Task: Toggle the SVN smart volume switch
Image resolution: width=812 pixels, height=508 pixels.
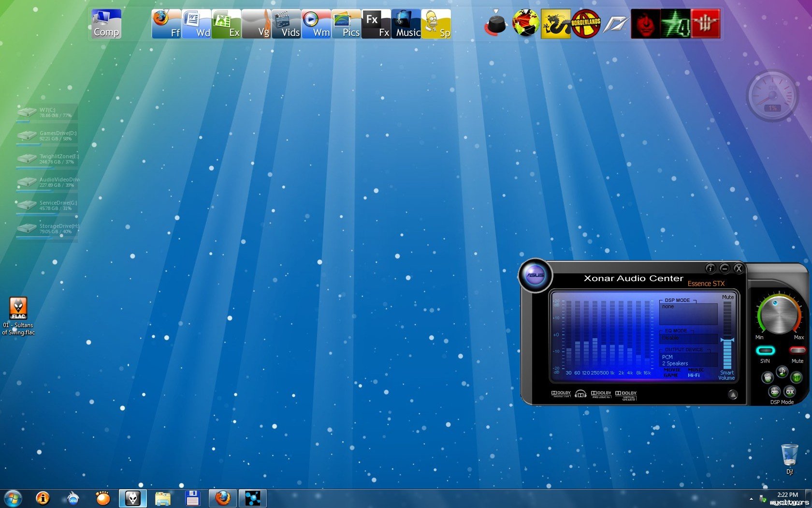Action: click(x=765, y=350)
